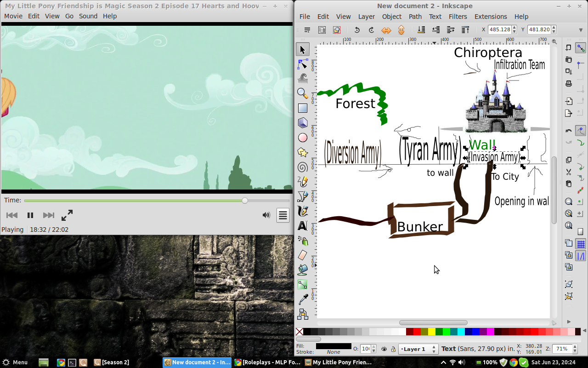Toggle snap nodes or handles button

pos(581,131)
